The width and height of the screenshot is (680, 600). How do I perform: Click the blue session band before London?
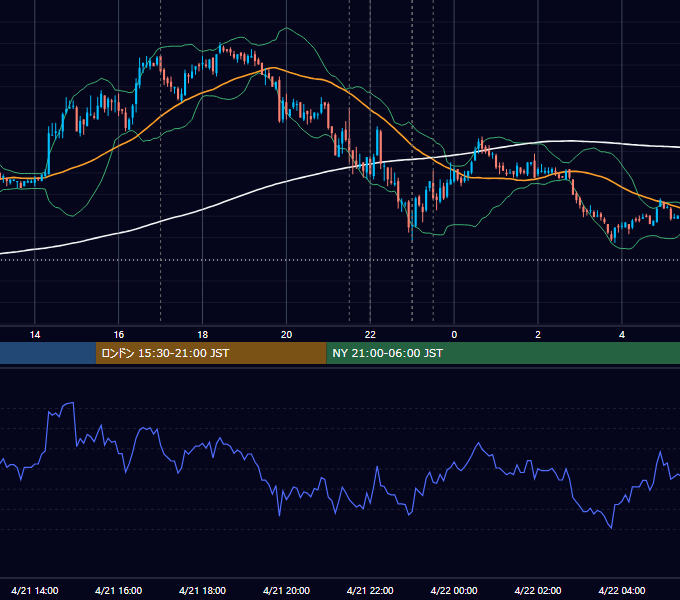[48, 353]
